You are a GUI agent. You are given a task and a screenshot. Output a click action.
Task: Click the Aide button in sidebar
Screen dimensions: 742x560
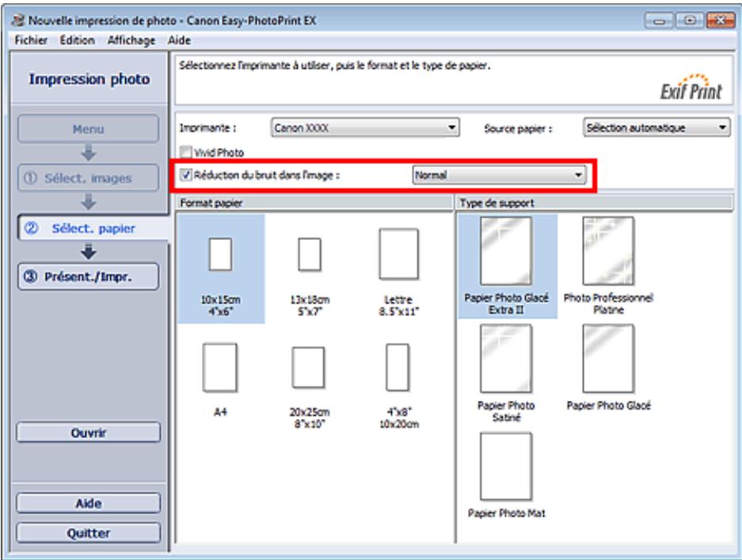point(89,503)
